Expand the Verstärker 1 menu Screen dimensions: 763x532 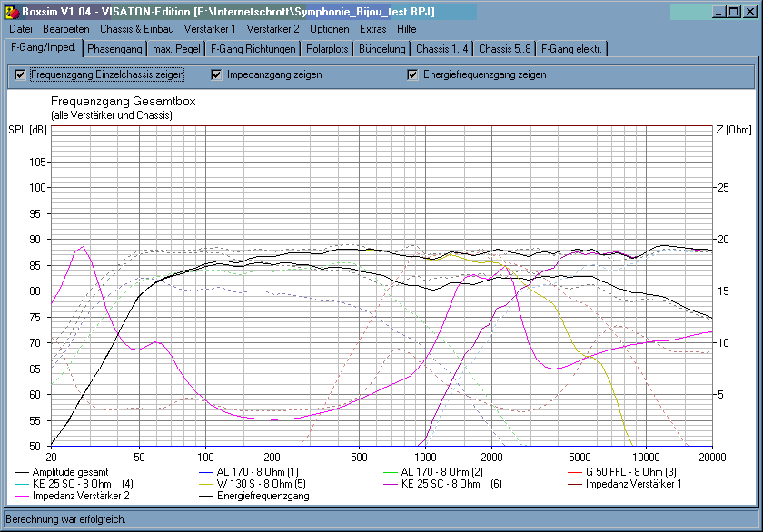click(x=210, y=29)
